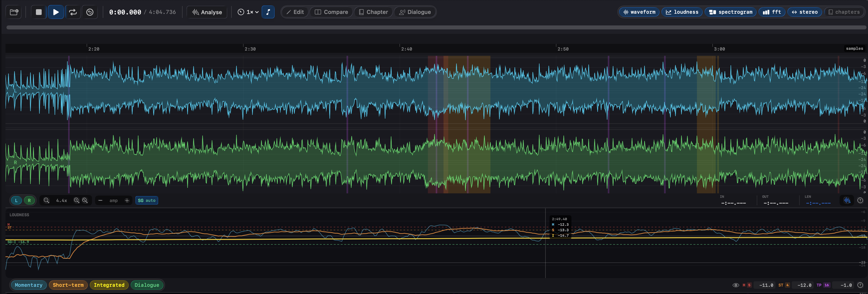Edit the momentary threshold -11.0 field
Image resolution: width=868 pixels, height=294 pixels.
tap(764, 285)
